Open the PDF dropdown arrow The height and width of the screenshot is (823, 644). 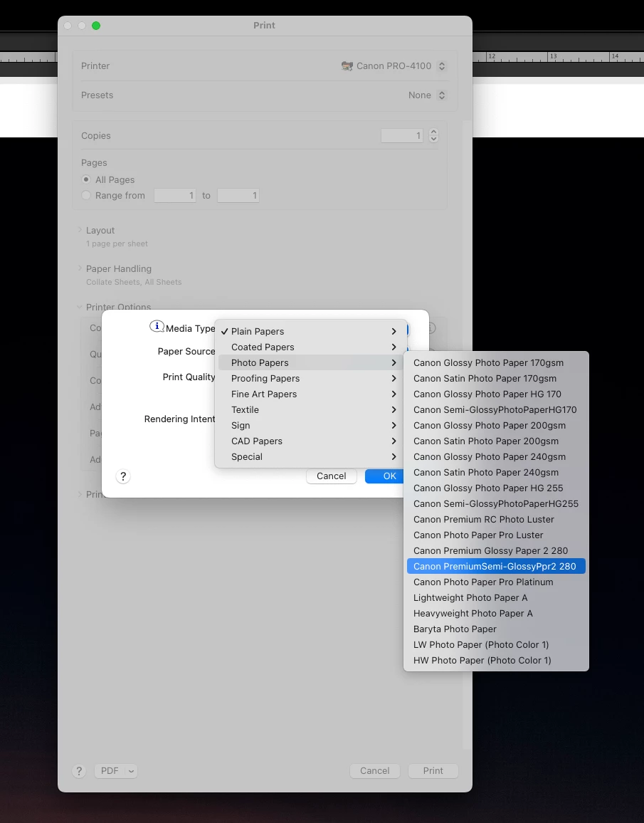[131, 771]
